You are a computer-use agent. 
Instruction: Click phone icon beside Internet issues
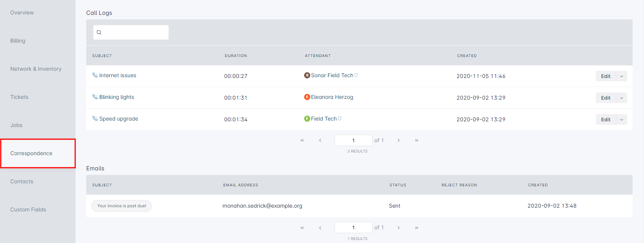95,75
